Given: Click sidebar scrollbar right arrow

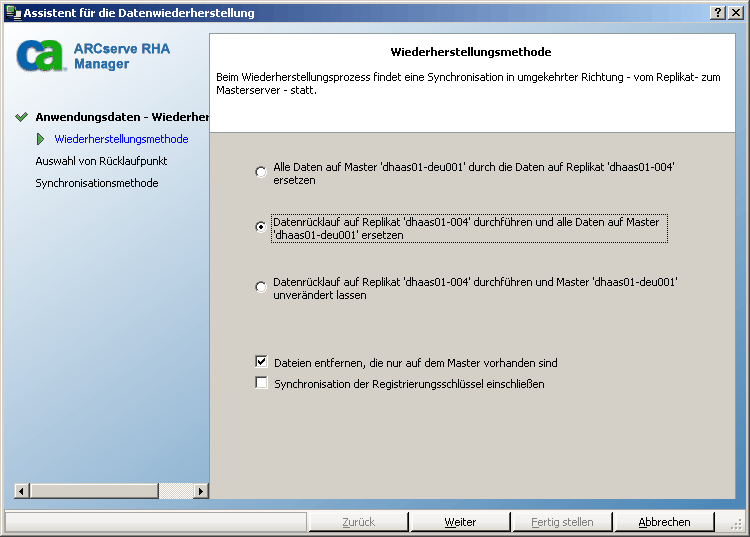Looking at the screenshot, I should click(201, 491).
